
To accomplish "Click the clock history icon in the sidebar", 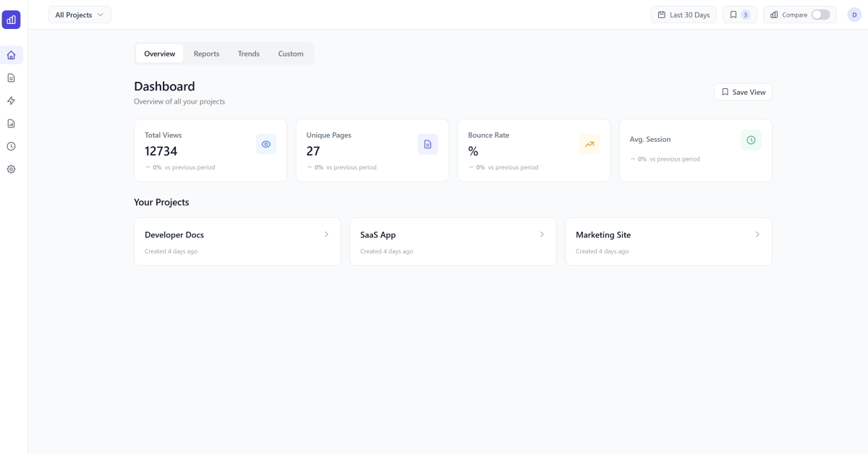I will [x=11, y=146].
